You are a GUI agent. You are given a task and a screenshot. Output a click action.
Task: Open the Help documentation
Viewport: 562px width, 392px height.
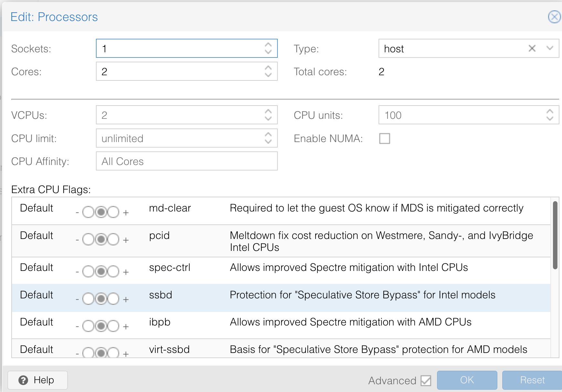coord(37,380)
